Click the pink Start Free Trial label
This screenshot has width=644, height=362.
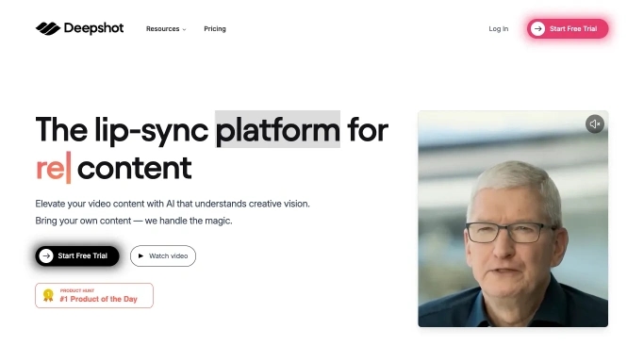click(573, 28)
